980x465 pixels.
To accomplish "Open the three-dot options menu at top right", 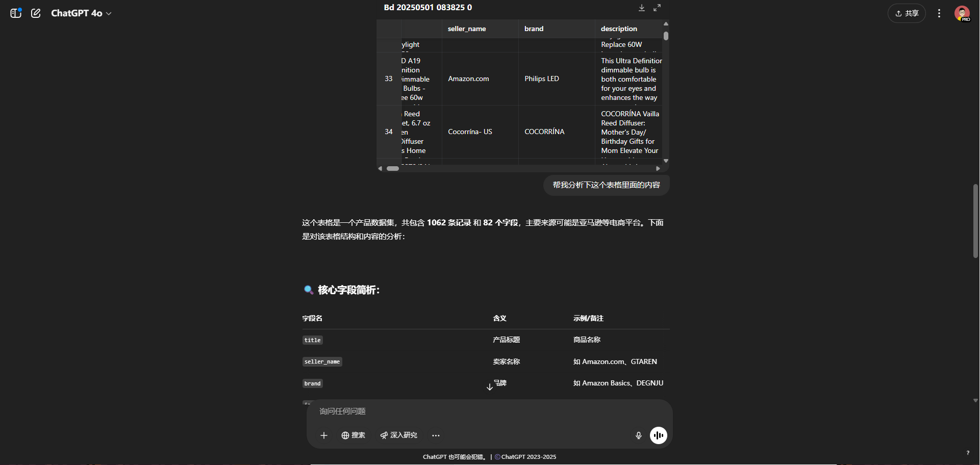I will click(x=939, y=13).
